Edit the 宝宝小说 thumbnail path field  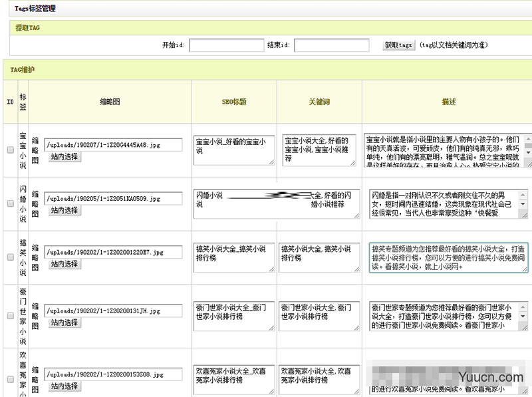click(x=113, y=144)
